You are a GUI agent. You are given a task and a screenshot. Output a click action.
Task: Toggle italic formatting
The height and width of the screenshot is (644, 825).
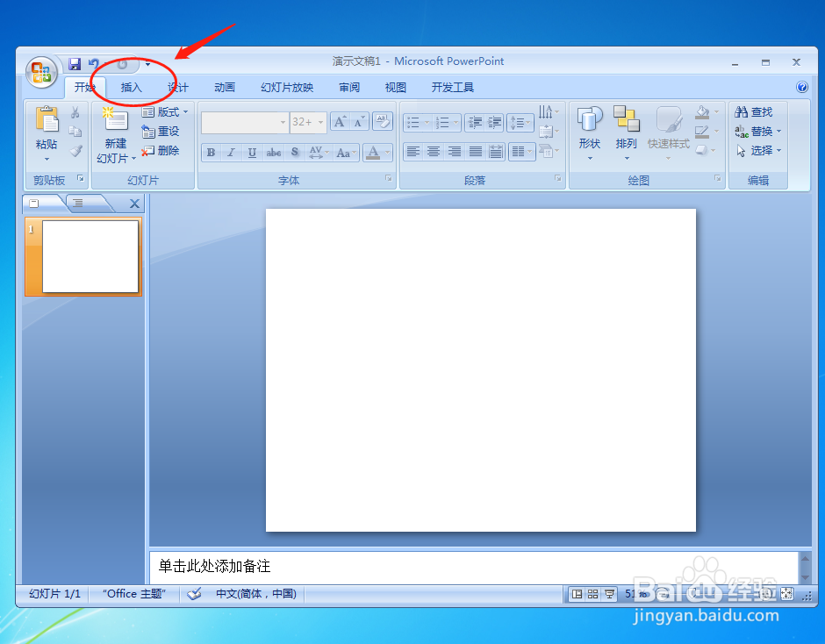coord(231,153)
